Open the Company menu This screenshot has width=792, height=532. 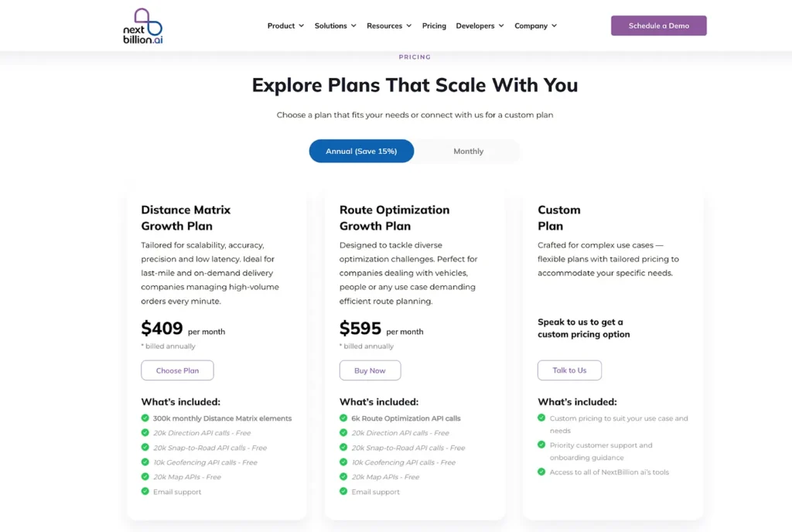click(535, 26)
